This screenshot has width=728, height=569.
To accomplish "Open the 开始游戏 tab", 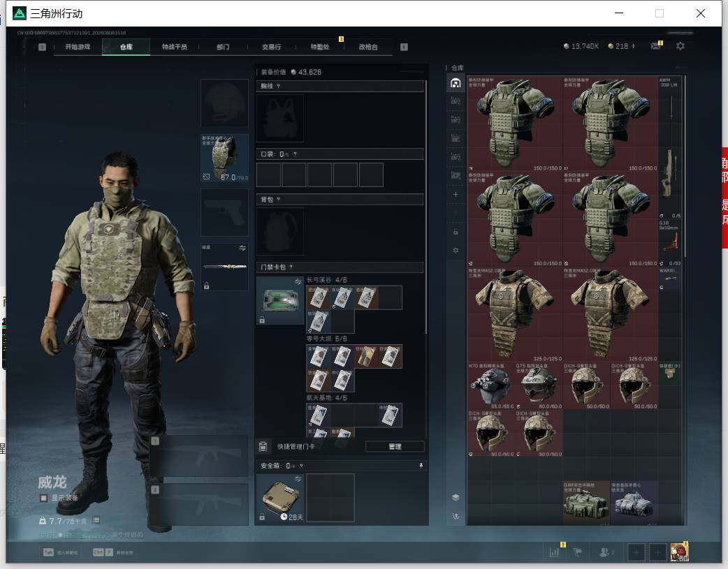I will tap(78, 47).
